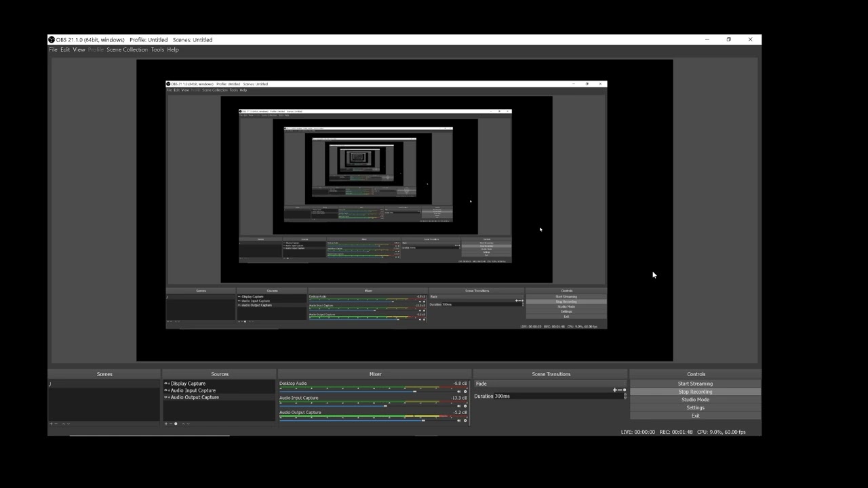
Task: Add a new scene with the plus icon in Scenes panel
Action: coord(51,424)
